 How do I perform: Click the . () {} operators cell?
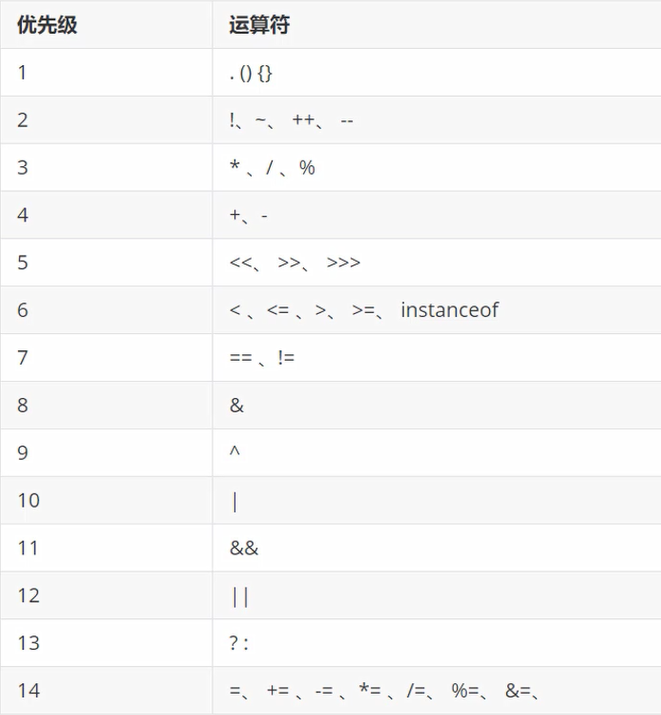pyautogui.click(x=251, y=73)
